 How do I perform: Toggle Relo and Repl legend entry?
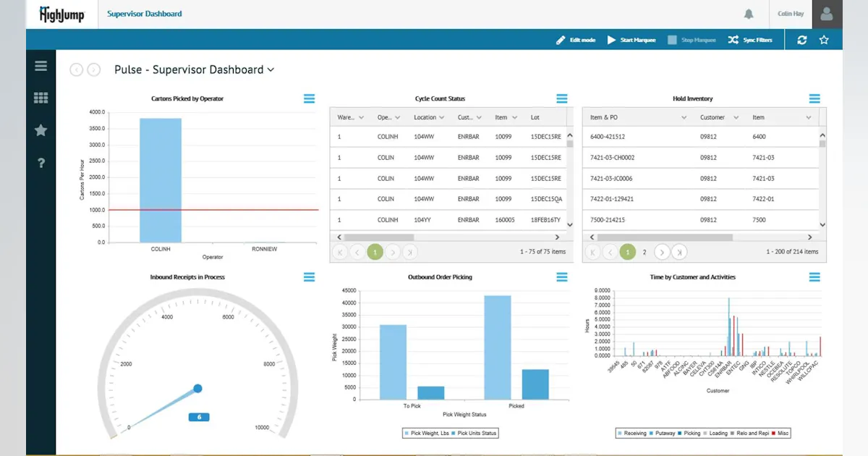(750, 433)
